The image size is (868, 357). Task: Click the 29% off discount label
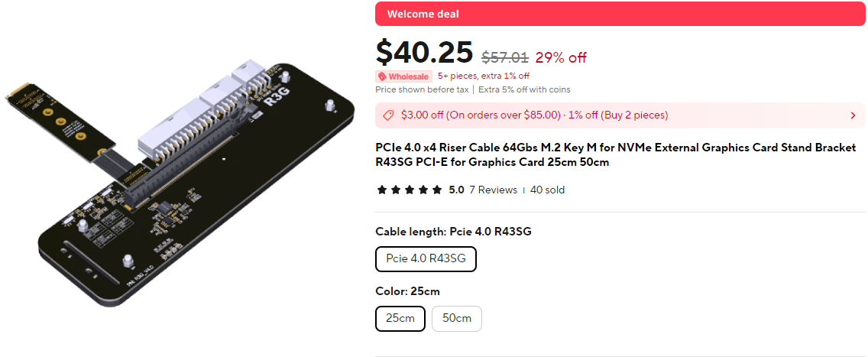click(561, 57)
